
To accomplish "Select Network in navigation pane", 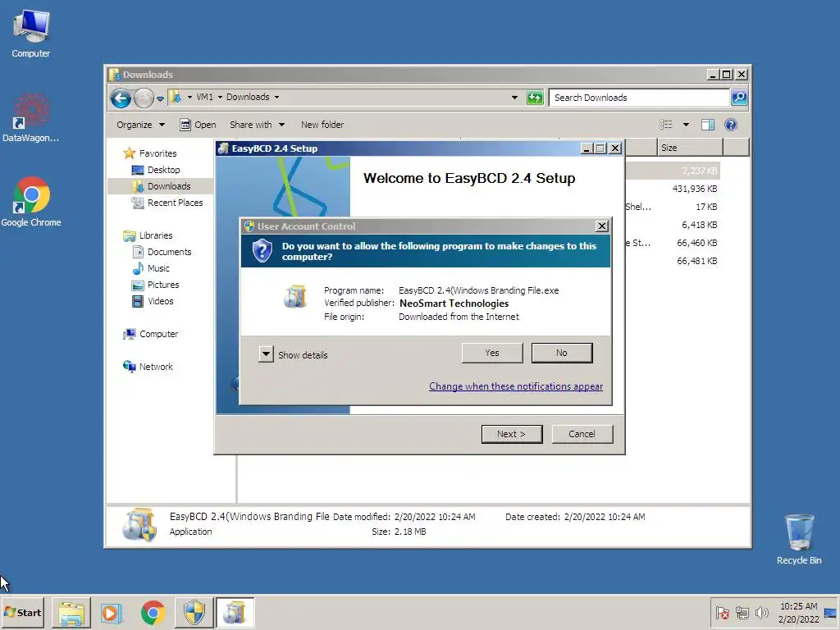I will tap(148, 367).
